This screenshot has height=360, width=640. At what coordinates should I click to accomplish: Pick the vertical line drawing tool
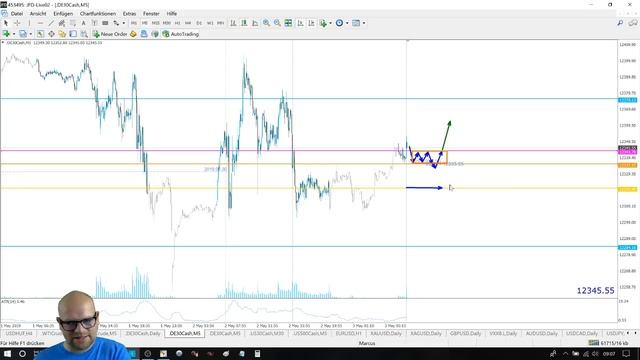click(x=29, y=23)
